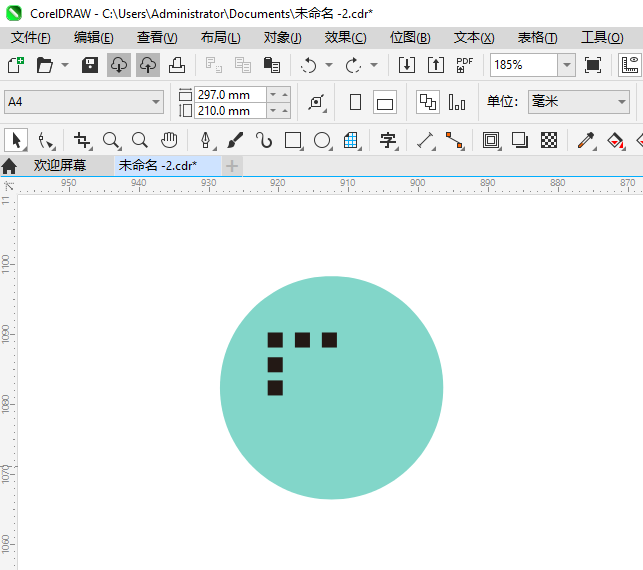Viewport: 643px width, 570px height.
Task: Select the Shape edit tool
Action: pos(46,141)
